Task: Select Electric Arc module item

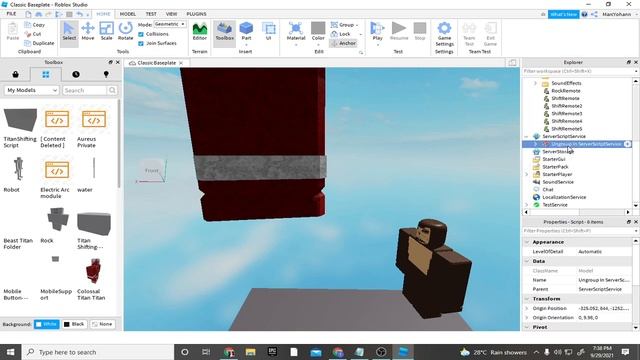Action: (57, 178)
